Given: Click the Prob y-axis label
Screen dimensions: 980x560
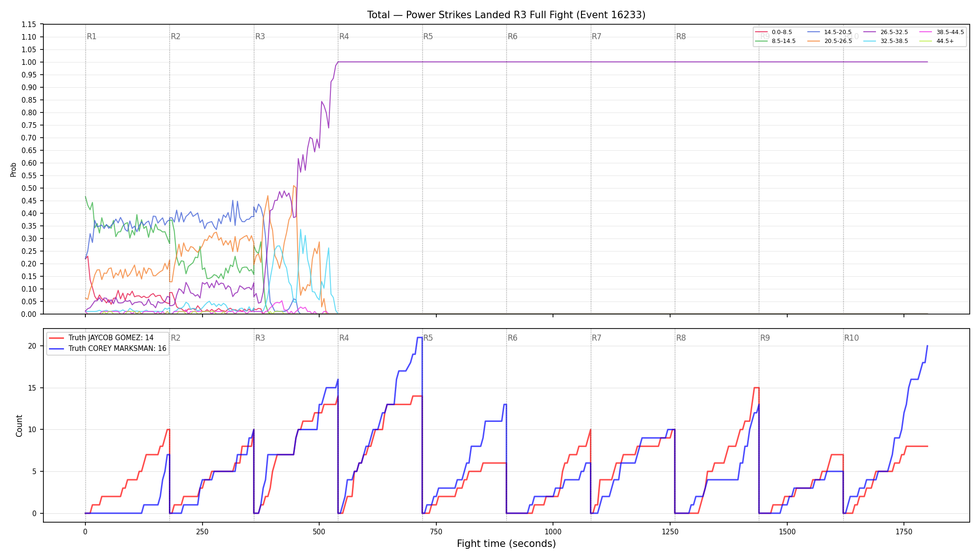Looking at the screenshot, I should click(x=13, y=169).
